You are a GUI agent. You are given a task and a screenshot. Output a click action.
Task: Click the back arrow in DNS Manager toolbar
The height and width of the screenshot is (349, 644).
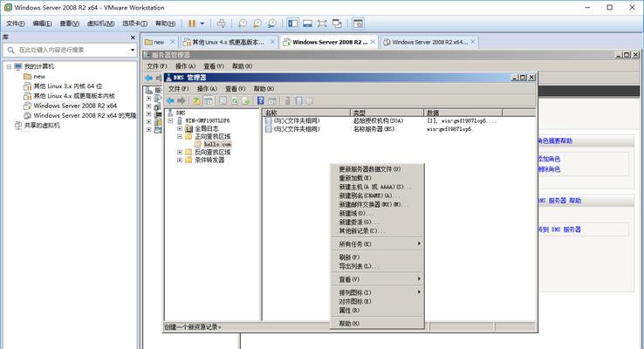[170, 100]
